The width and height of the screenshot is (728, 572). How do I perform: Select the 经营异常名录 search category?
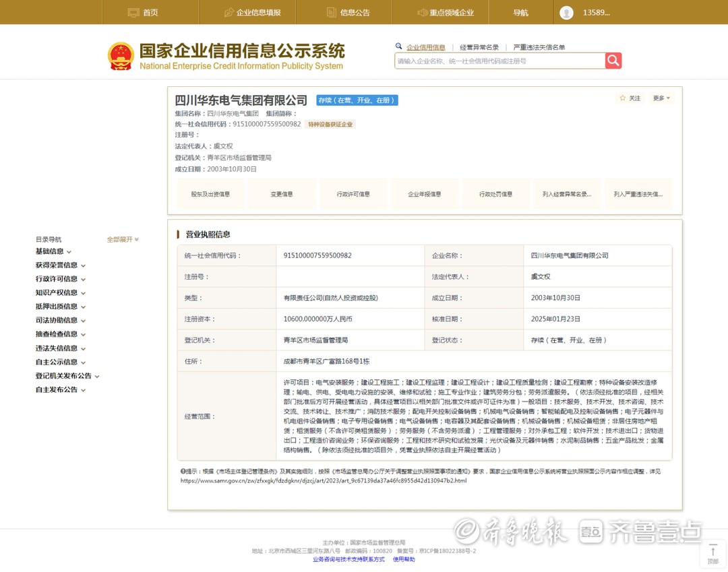479,47
